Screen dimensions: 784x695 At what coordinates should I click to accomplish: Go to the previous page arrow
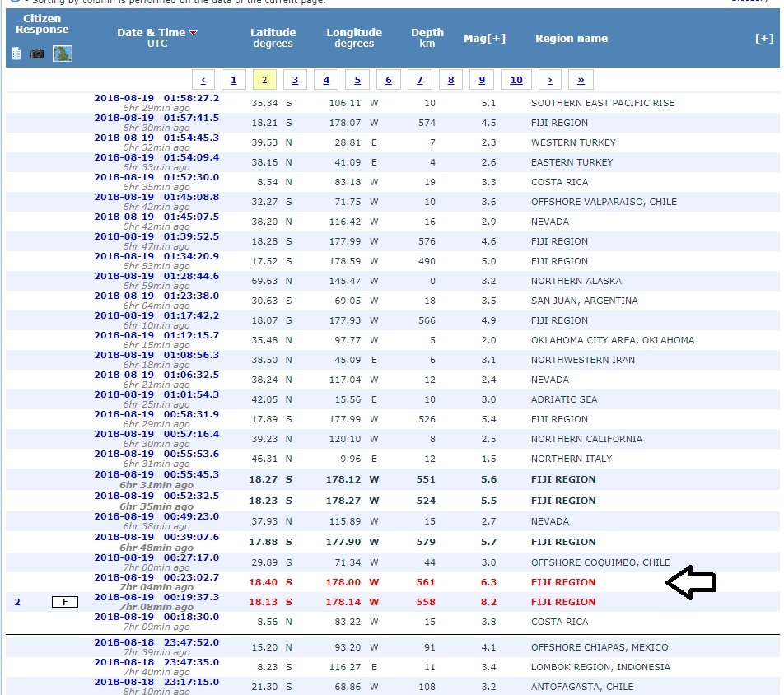click(x=203, y=80)
